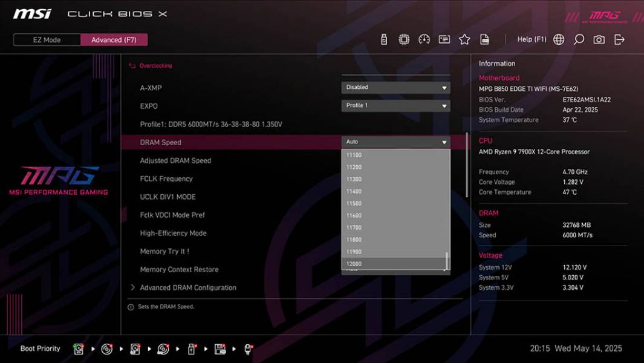Click the DRAM speed list scrollbar thumb

446,261
